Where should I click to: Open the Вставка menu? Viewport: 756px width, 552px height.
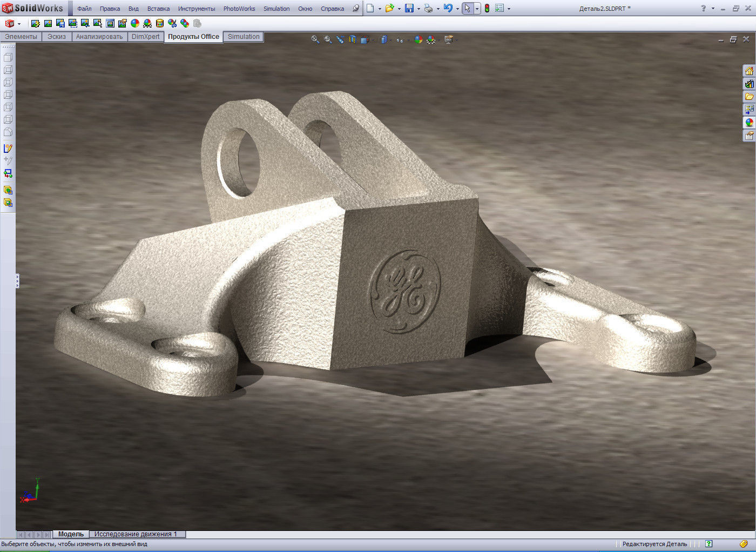[158, 8]
